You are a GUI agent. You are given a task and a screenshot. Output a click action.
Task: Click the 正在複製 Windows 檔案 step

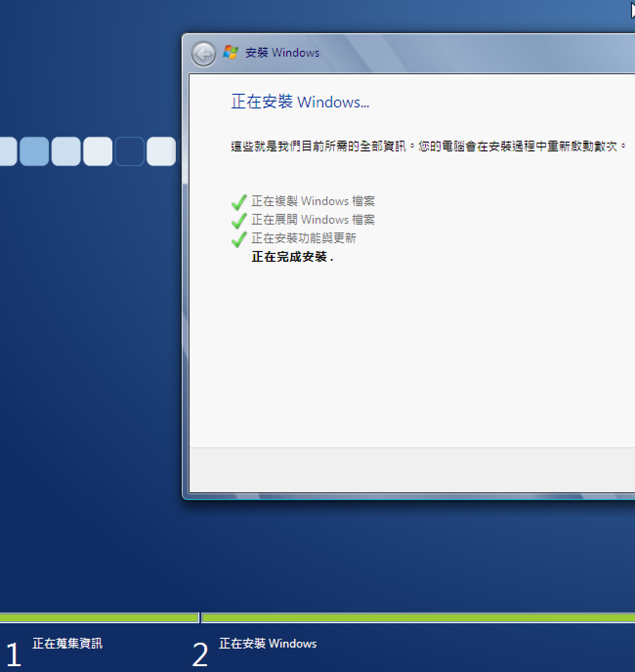pyautogui.click(x=313, y=201)
